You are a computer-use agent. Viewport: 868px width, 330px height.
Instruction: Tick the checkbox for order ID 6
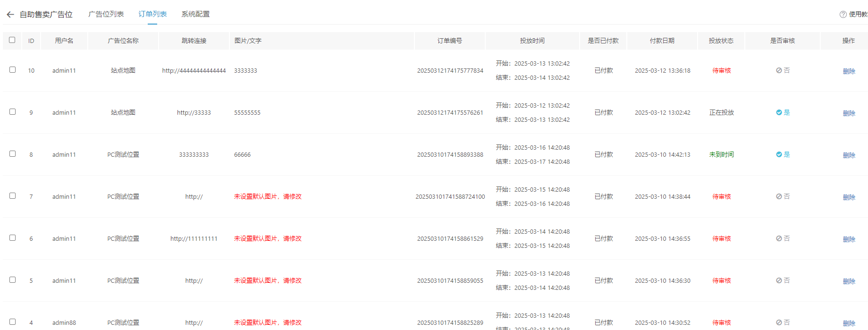pyautogui.click(x=13, y=238)
